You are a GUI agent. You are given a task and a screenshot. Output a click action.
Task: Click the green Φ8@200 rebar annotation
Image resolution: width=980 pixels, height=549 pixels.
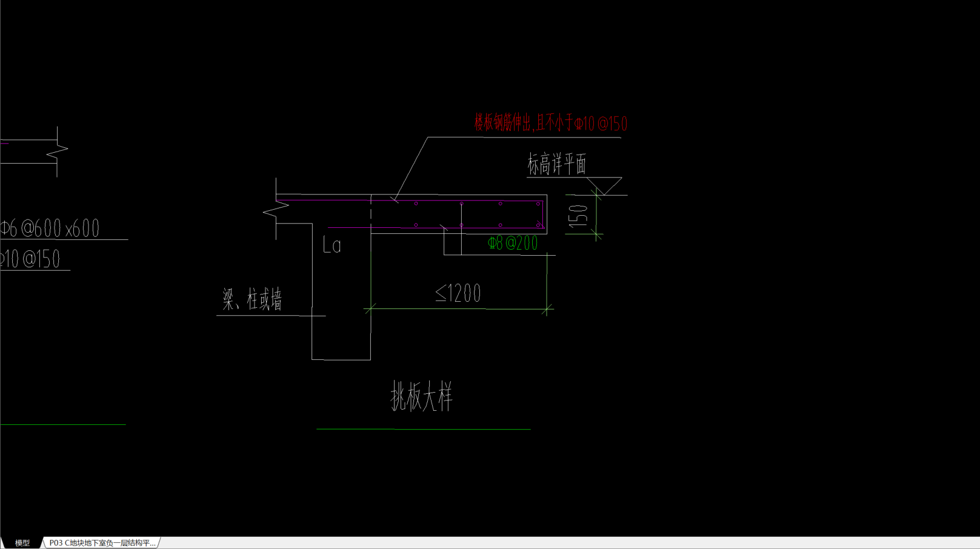513,243
